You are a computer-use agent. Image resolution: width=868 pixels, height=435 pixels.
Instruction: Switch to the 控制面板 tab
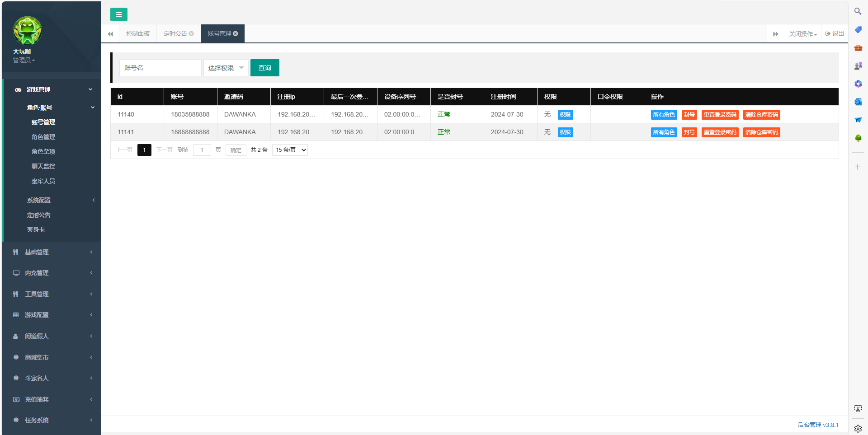[x=138, y=33]
